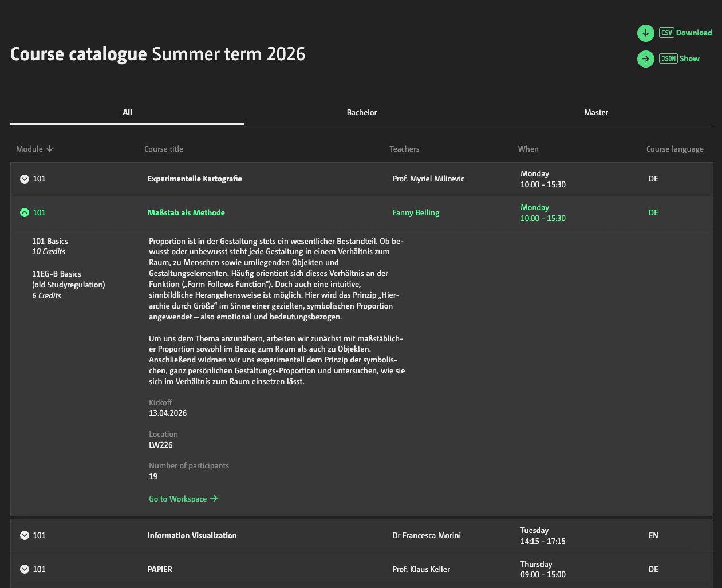The image size is (722, 588).
Task: Expand the Information Visualization row chevron
Action: 25,535
